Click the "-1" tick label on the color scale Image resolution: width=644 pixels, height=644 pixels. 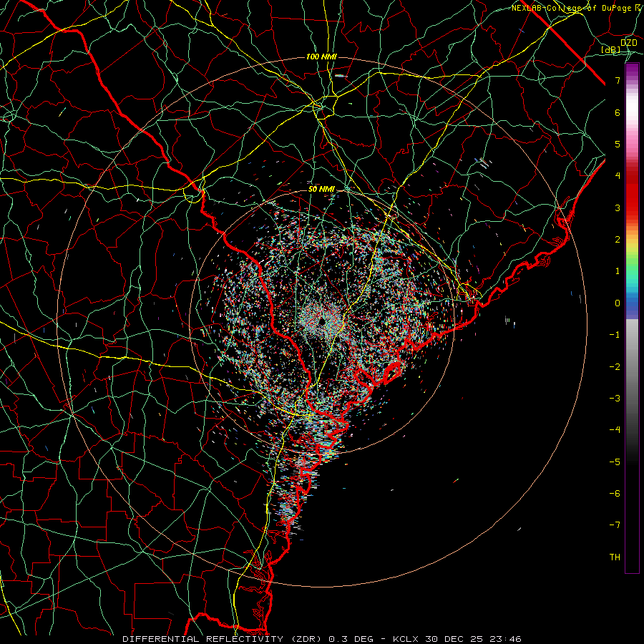click(x=615, y=335)
